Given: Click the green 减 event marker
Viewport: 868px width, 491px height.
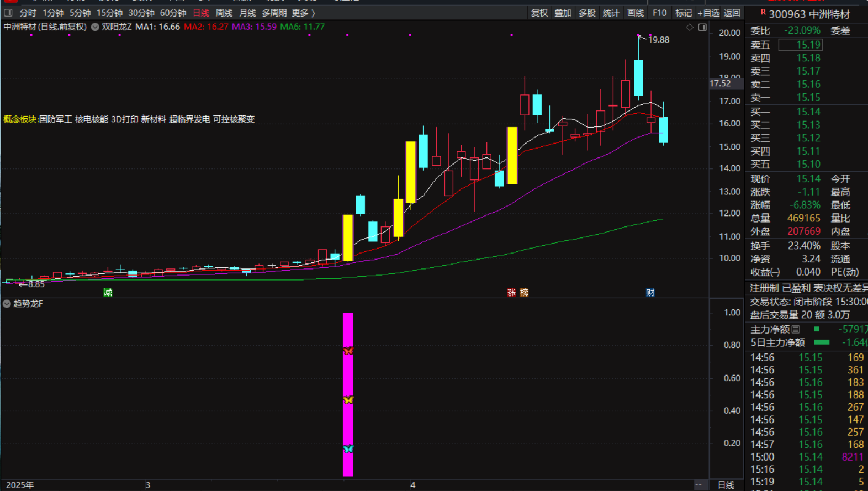Looking at the screenshot, I should (108, 292).
